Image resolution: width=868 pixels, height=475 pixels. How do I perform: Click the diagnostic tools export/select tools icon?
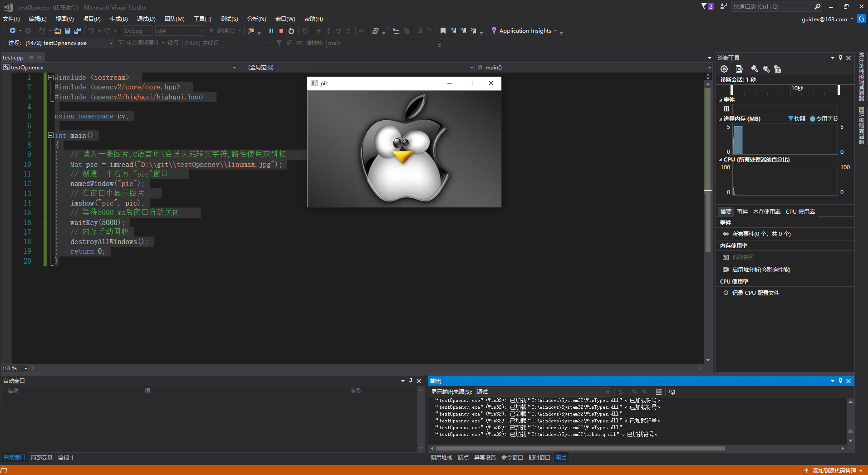[739, 69]
